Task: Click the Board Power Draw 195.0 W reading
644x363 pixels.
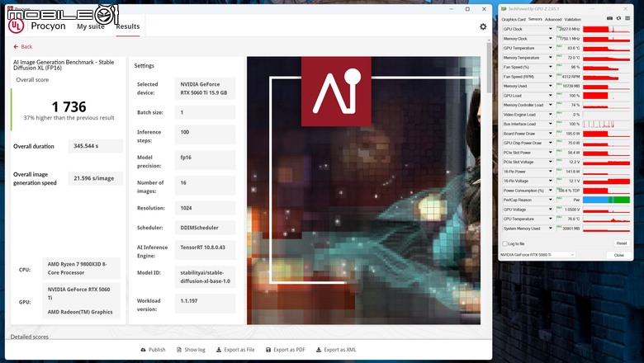Action: tap(569, 134)
